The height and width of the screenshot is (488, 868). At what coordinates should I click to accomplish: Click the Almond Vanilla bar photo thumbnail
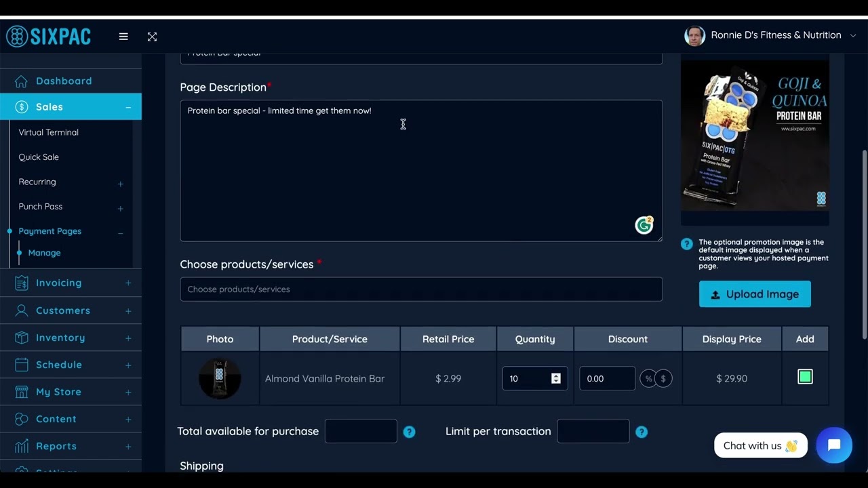(220, 378)
